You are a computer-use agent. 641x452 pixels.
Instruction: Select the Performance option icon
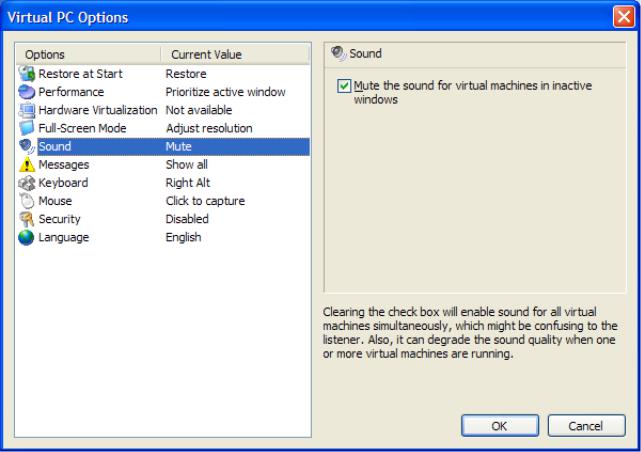27,92
